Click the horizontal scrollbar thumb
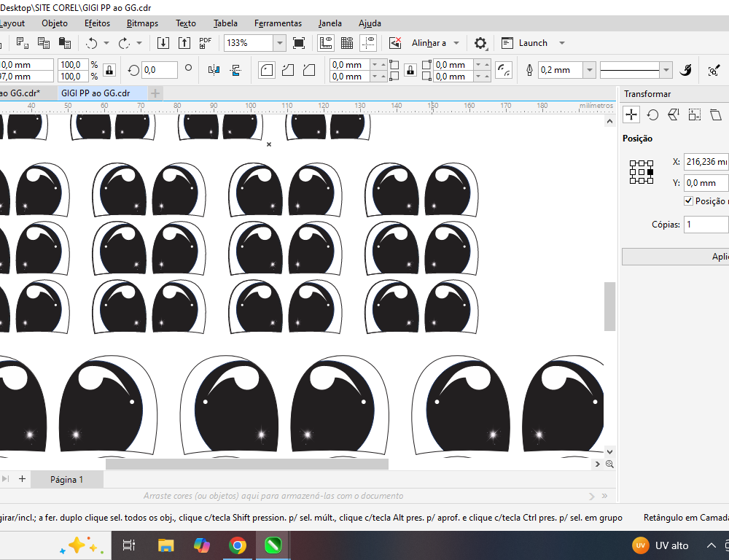729x560 pixels. tap(247, 464)
